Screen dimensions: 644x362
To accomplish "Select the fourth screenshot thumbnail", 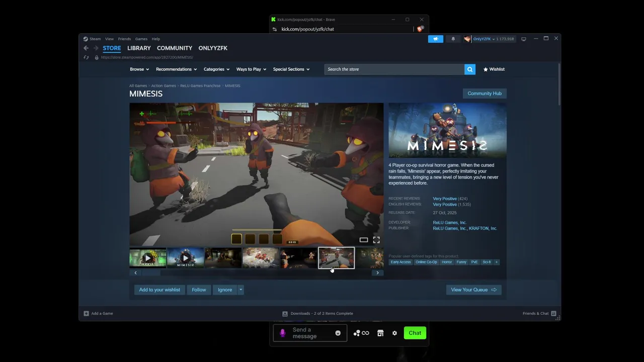I will (x=261, y=258).
